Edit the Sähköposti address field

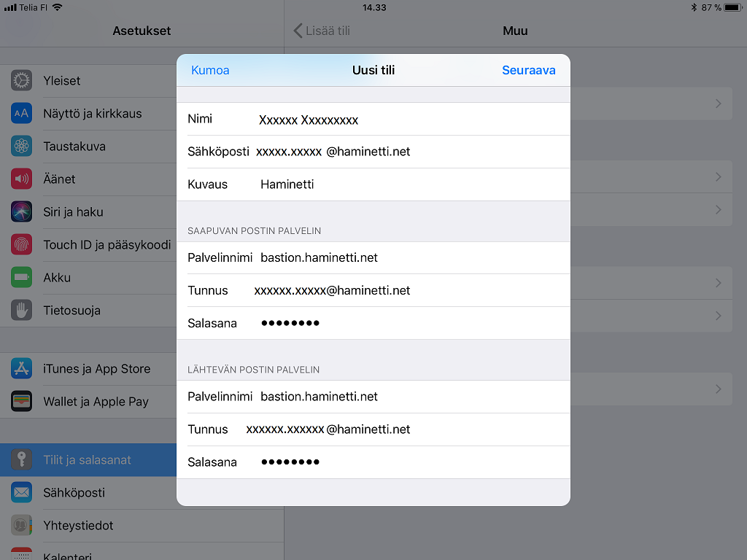373,152
